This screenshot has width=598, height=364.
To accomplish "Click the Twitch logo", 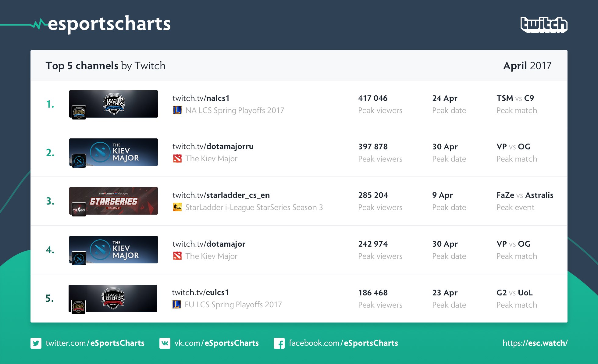I will 544,25.
